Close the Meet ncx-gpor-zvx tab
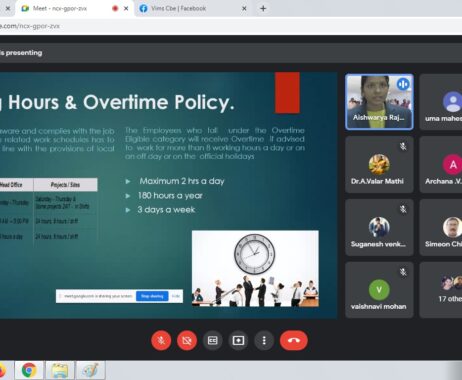Screen dimensions: 462x380 (126, 9)
